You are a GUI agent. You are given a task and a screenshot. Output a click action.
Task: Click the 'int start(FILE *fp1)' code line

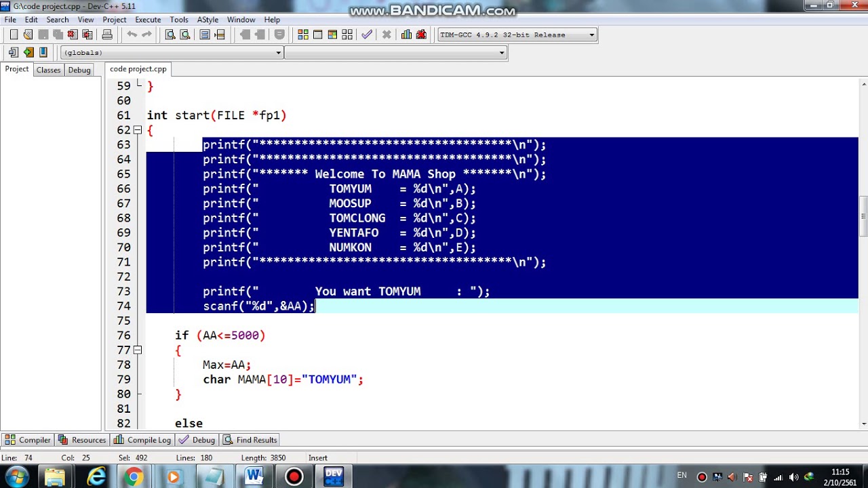(217, 115)
